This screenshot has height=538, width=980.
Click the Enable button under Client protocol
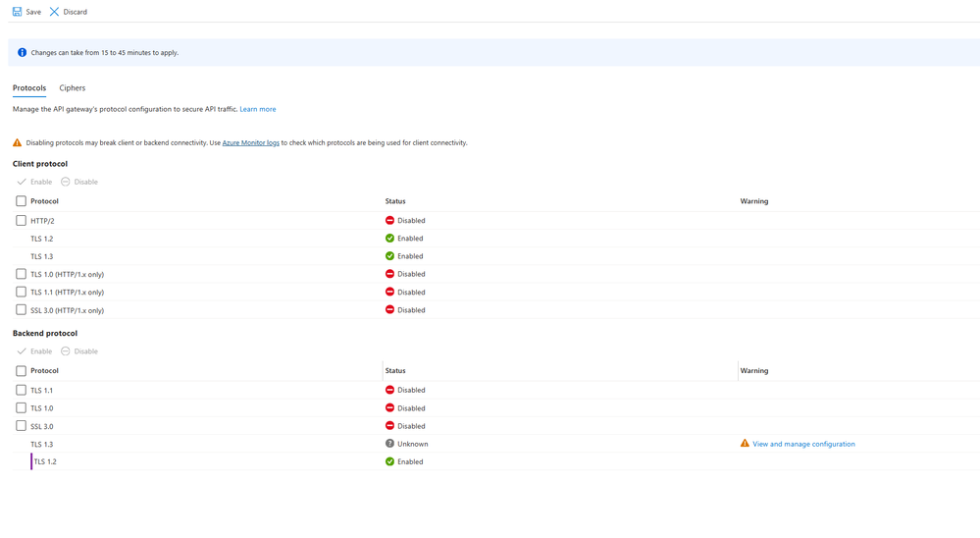tap(35, 182)
